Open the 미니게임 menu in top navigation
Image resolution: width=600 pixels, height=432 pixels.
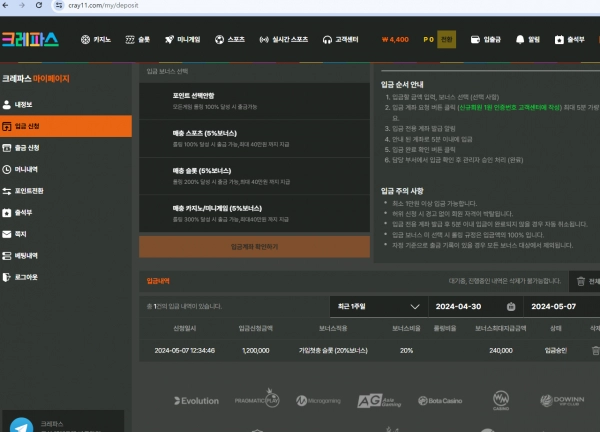[183, 39]
